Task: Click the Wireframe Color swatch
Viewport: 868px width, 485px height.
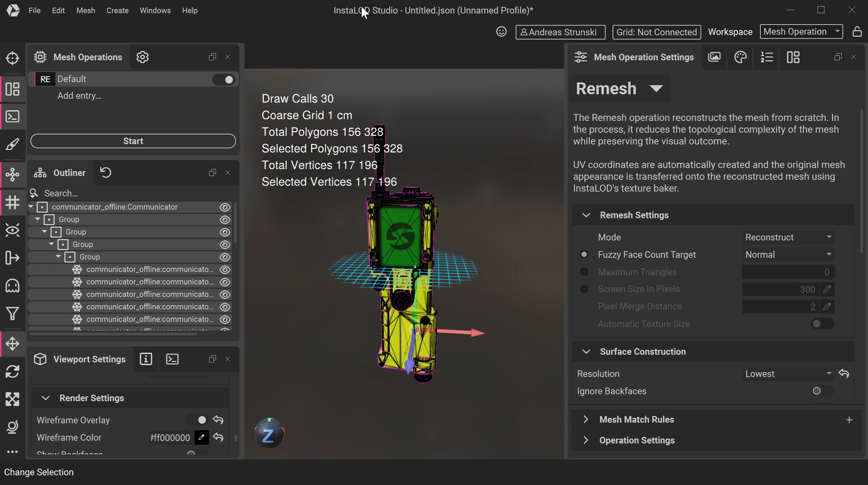Action: pyautogui.click(x=201, y=438)
